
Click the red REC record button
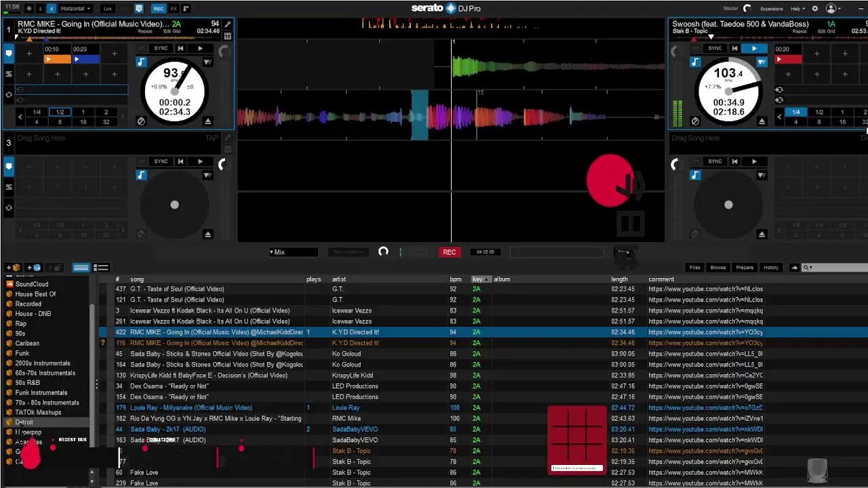[449, 252]
